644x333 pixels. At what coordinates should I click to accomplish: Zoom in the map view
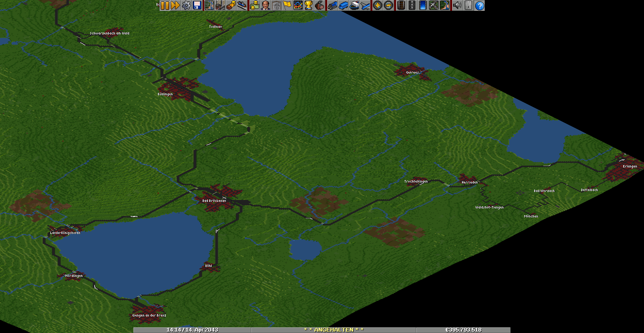point(377,6)
